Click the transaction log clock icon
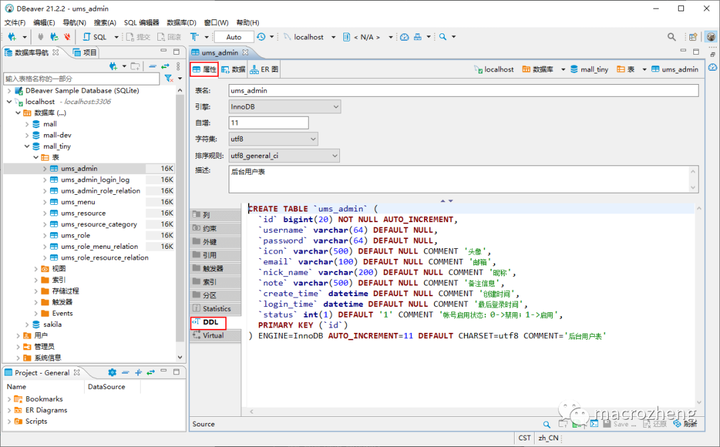Viewport: 720px width, 447px height. 261,37
